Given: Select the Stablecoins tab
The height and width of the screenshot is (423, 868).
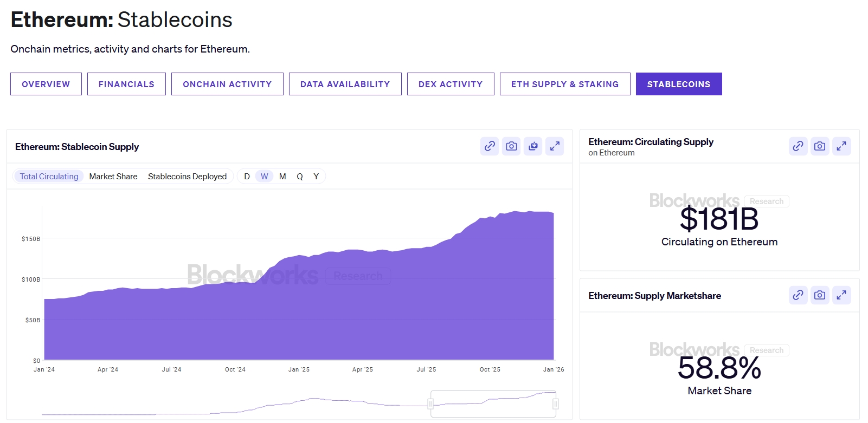Looking at the screenshot, I should [x=679, y=84].
